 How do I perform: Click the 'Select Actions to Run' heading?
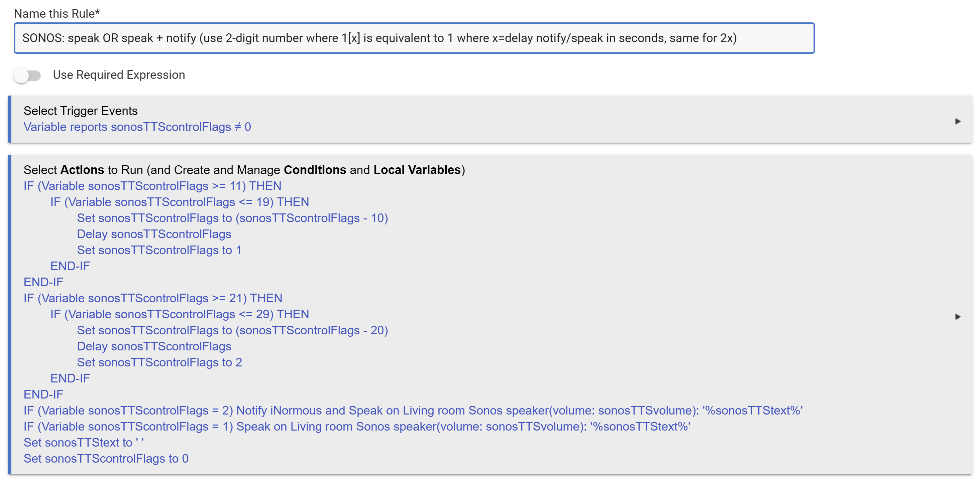[244, 170]
